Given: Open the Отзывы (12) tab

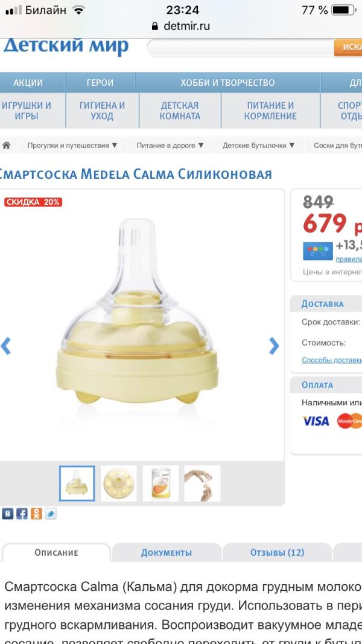Looking at the screenshot, I should pos(277,552).
